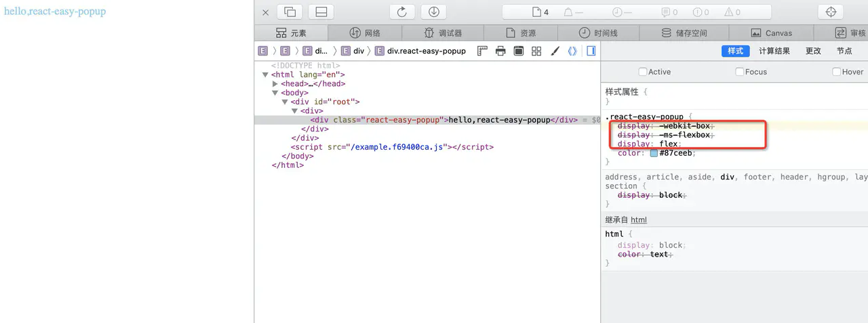The image size is (868, 323).
Task: Close the Web Inspector with the X
Action: coord(266,12)
